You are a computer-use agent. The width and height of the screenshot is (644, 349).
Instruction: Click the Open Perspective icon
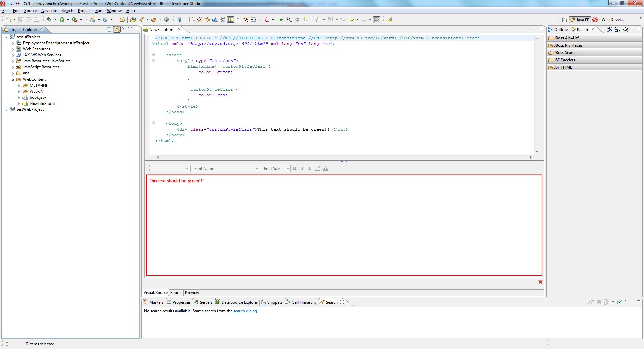point(565,20)
